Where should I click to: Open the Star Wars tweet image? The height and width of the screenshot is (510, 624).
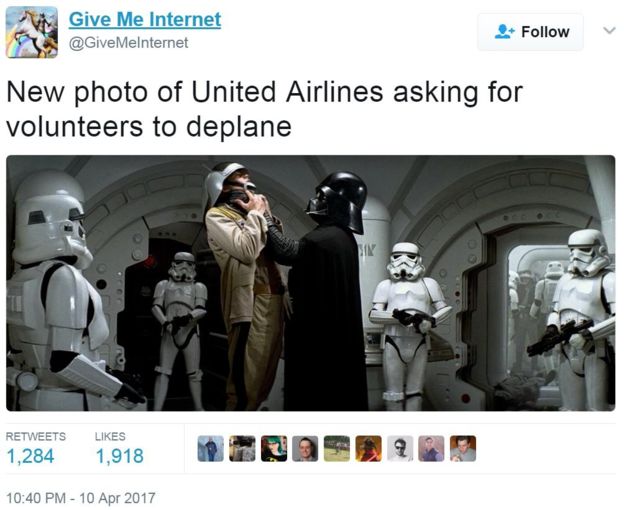[311, 283]
